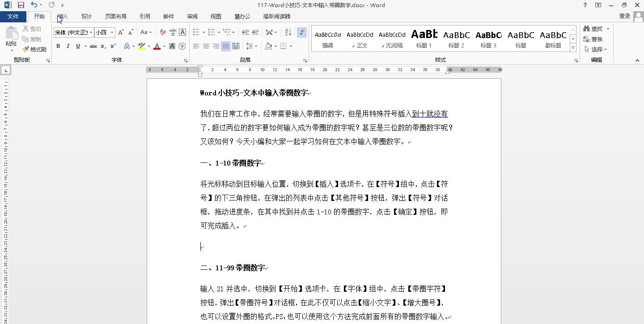Image resolution: width=644 pixels, height=324 pixels.
Task: Switch to the Insert (插入) tab
Action: [x=63, y=16]
